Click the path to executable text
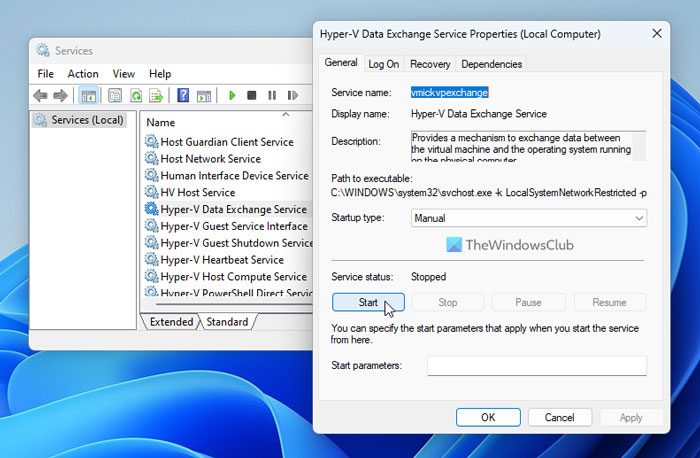 488,193
